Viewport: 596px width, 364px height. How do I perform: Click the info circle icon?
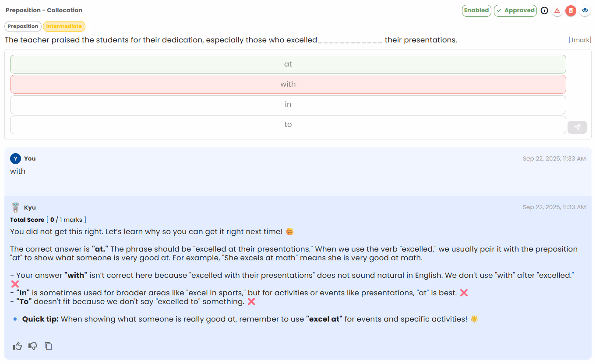point(544,10)
